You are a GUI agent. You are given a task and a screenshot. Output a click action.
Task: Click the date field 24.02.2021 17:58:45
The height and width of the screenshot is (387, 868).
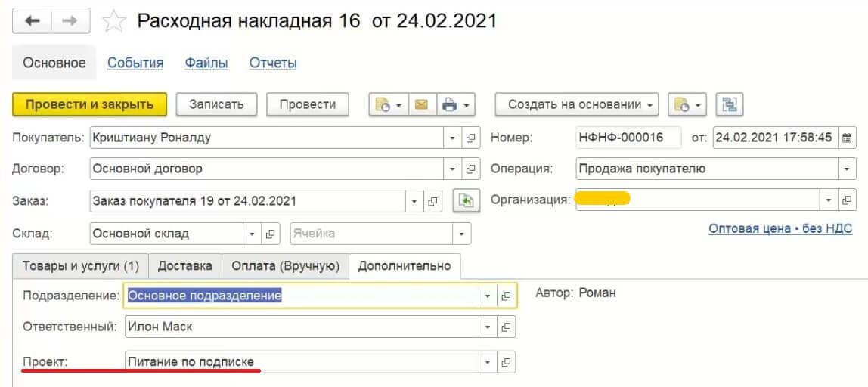coord(775,138)
